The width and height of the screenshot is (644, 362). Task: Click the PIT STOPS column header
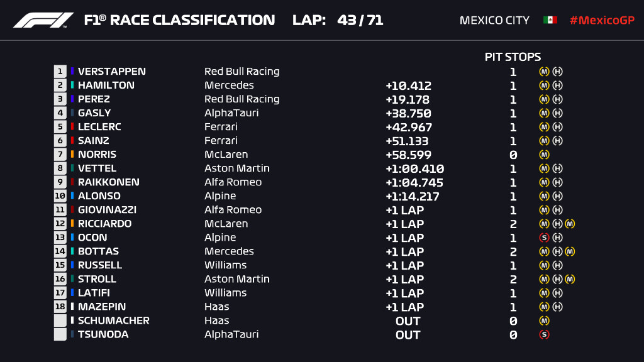tap(513, 57)
